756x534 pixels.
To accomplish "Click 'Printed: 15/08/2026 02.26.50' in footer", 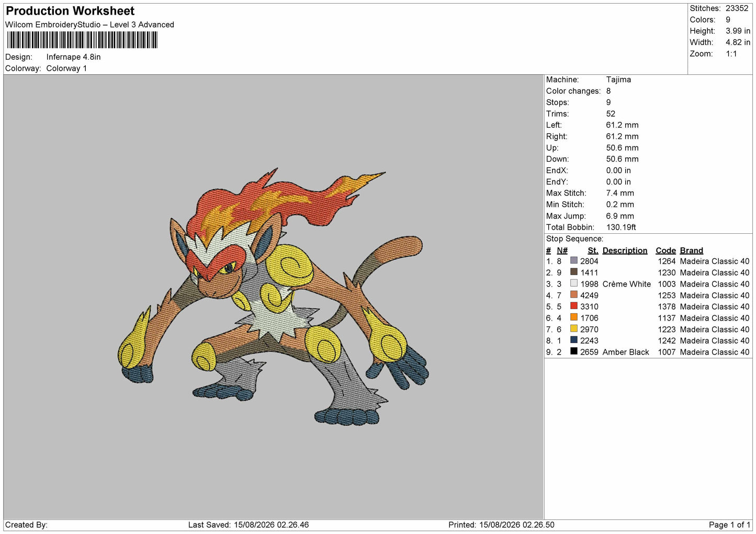I will (501, 525).
